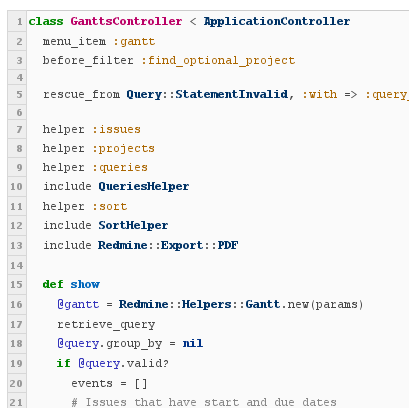The image size is (409, 408).
Task: Click the class name GanttsController
Action: click(x=126, y=21)
